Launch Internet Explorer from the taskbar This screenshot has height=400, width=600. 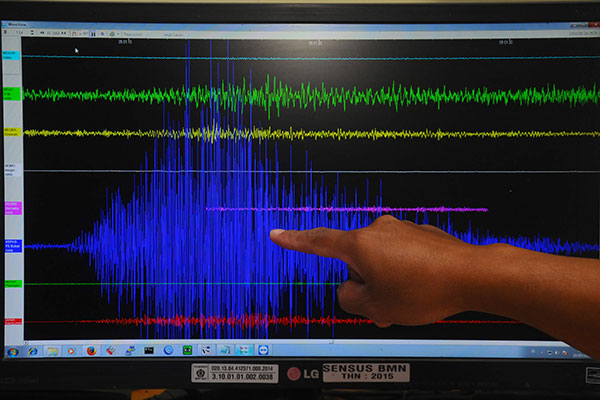click(x=33, y=351)
